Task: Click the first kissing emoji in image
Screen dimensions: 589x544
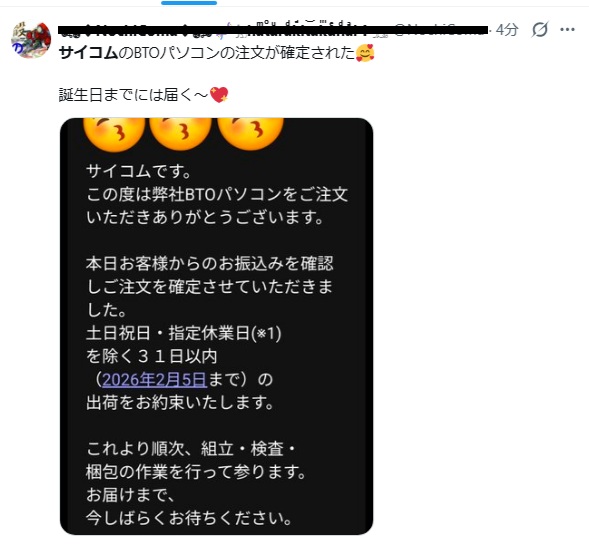Action: click(x=114, y=134)
